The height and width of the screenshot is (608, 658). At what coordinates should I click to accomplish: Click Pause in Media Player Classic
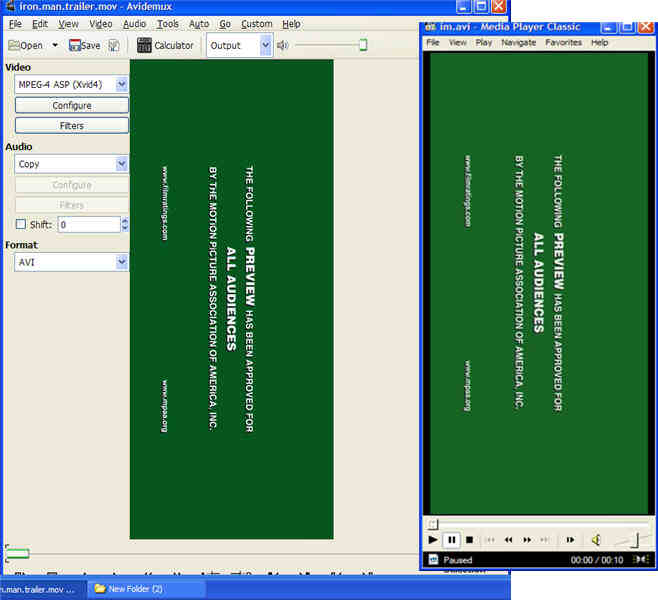coord(452,540)
